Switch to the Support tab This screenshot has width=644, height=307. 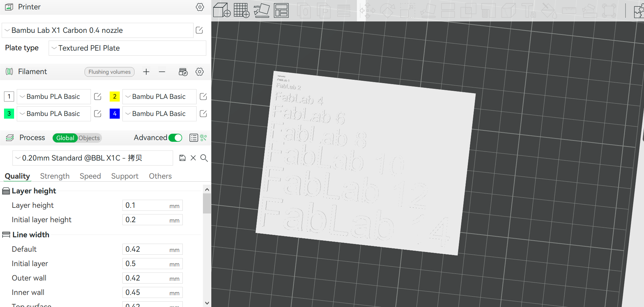click(x=125, y=176)
